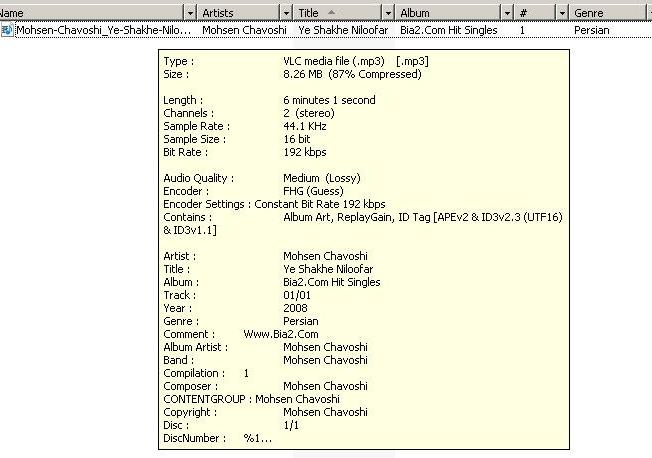Image resolution: width=652 pixels, height=458 pixels.
Task: Click the Length value 6 minutes 1 second
Action: 329,100
